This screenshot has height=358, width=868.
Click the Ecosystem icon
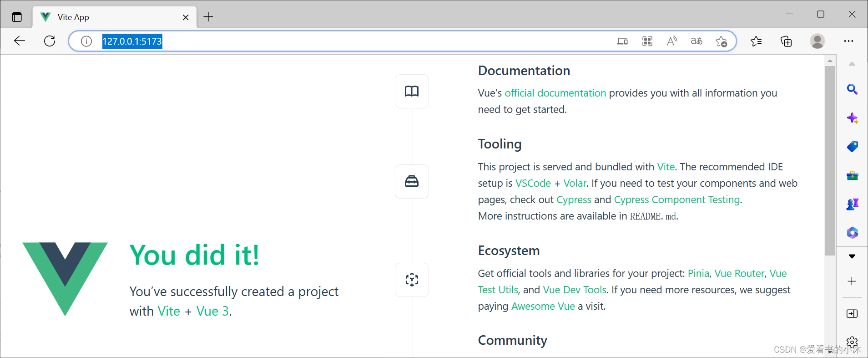coord(412,280)
